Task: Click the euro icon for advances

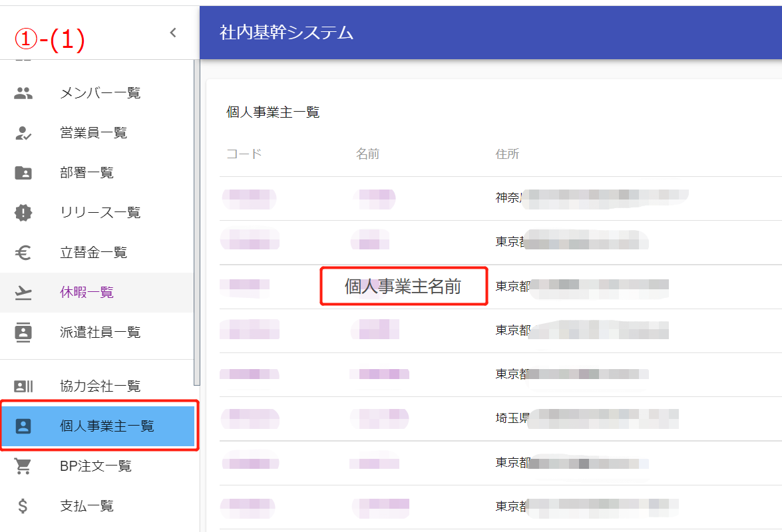Action: 23,253
